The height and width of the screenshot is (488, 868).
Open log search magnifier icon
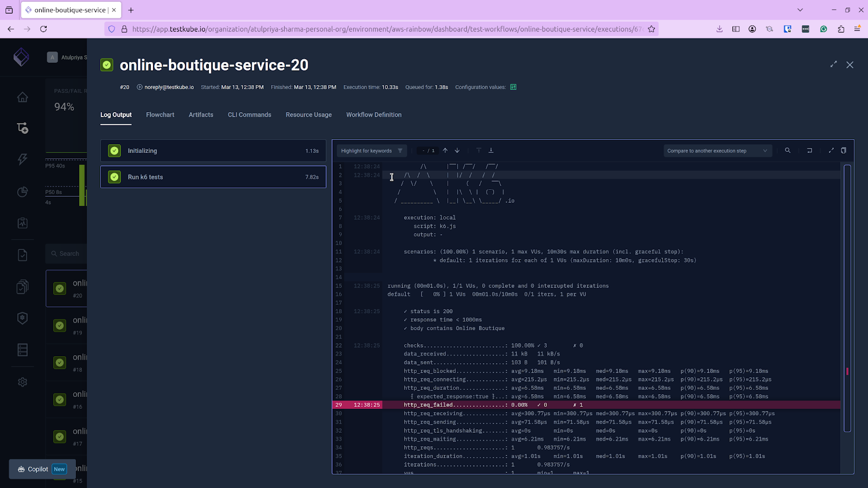(x=788, y=150)
